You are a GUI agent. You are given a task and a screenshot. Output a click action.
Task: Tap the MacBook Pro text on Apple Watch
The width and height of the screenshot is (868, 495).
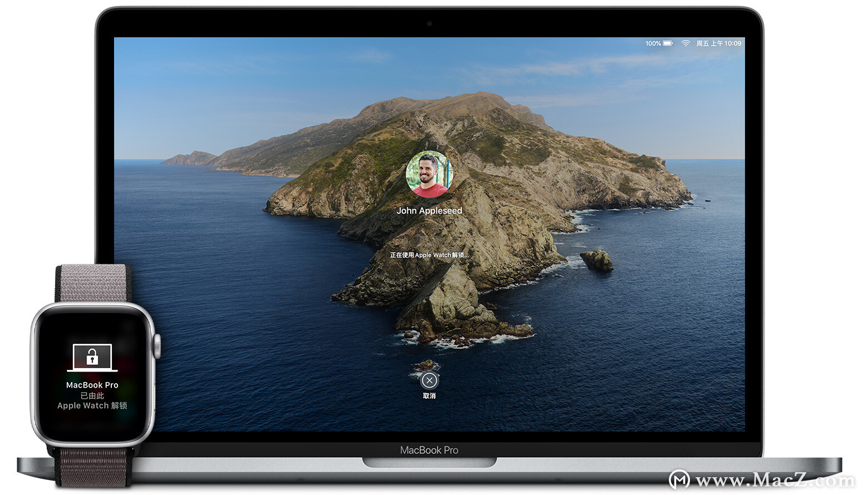click(92, 385)
